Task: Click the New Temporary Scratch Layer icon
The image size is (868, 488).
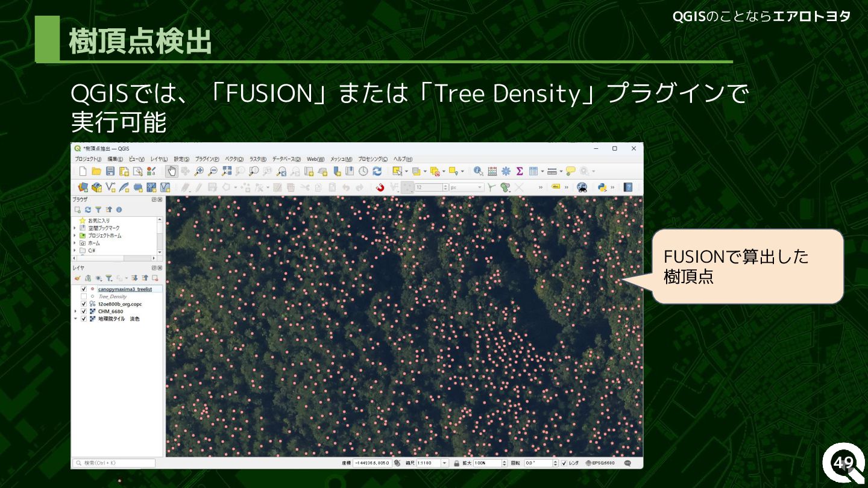Action: pyautogui.click(x=138, y=187)
